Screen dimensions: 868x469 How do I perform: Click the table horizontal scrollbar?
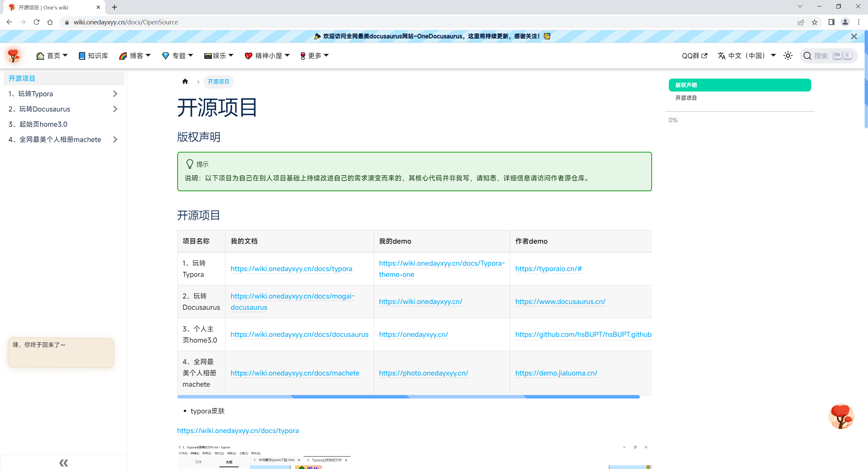click(408, 396)
